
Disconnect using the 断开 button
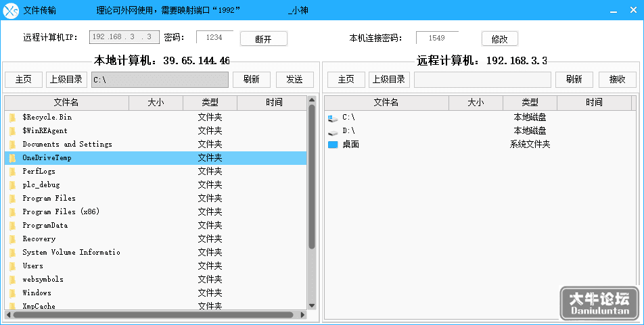263,39
